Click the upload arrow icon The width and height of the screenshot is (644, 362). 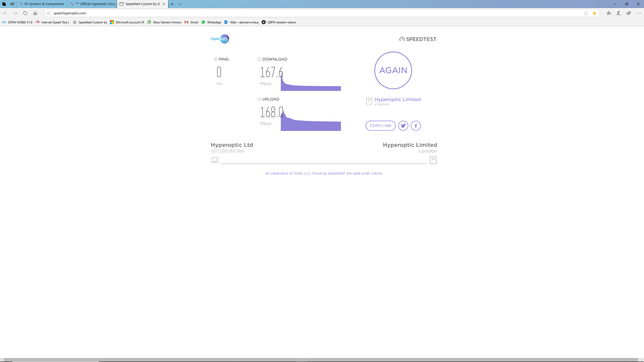[259, 99]
